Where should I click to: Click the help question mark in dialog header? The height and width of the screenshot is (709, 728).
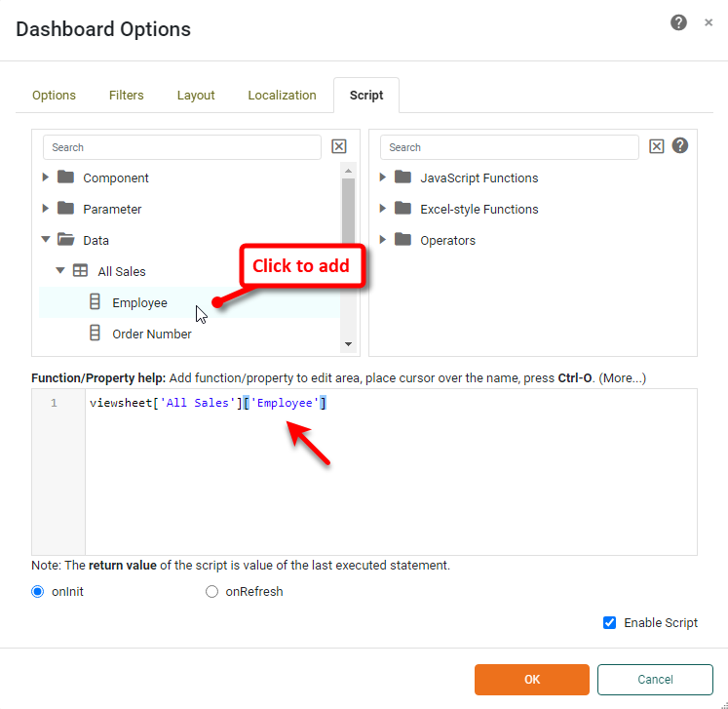pos(678,23)
